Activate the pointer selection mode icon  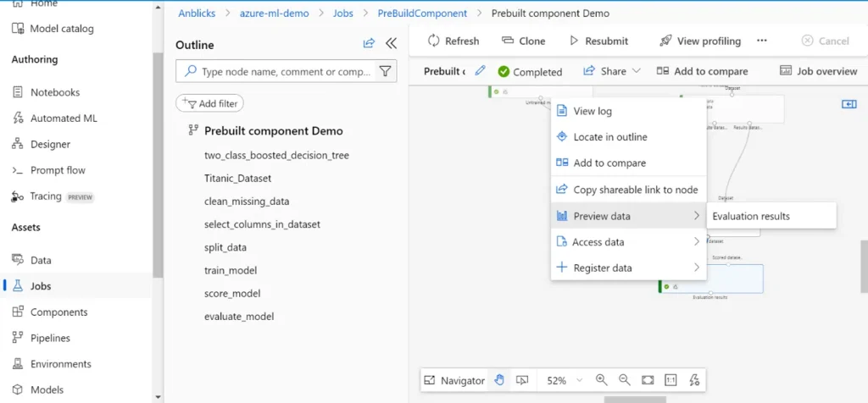(522, 380)
